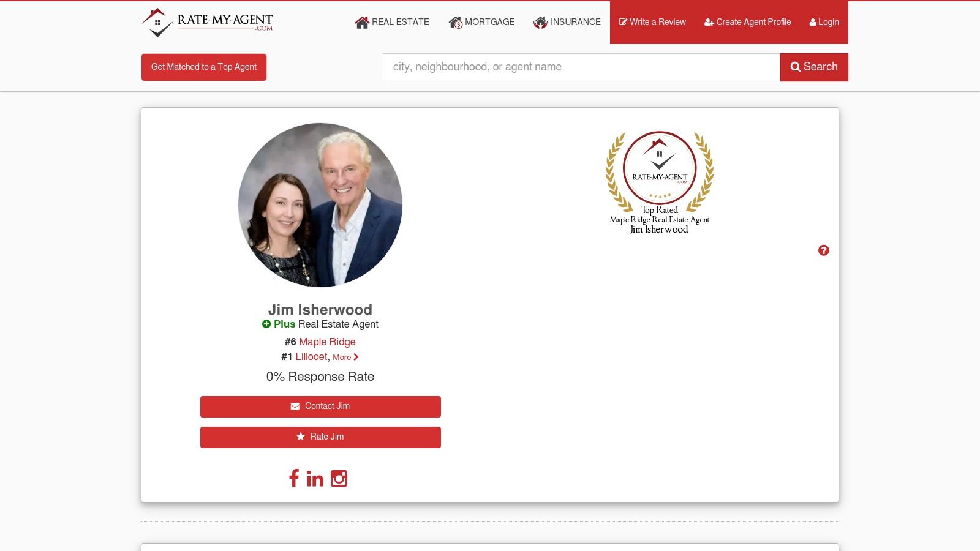Click the Contact Jim button
The height and width of the screenshot is (551, 980).
[320, 407]
